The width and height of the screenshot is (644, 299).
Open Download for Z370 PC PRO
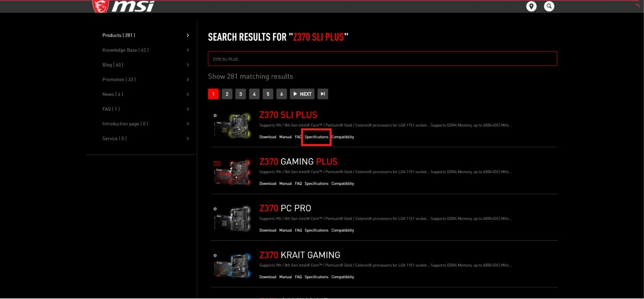point(268,231)
